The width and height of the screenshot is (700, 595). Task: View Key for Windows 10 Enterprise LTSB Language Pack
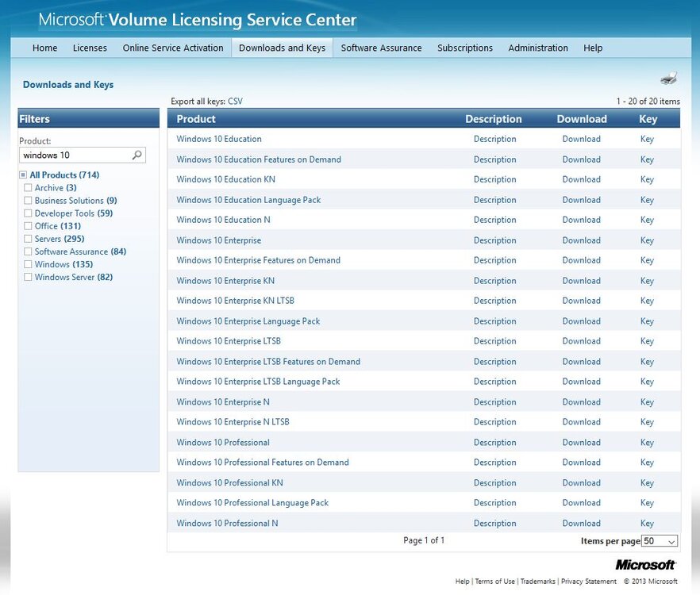click(647, 382)
